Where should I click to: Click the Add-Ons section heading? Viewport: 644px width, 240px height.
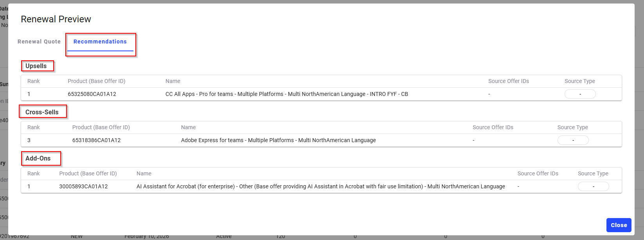point(38,158)
